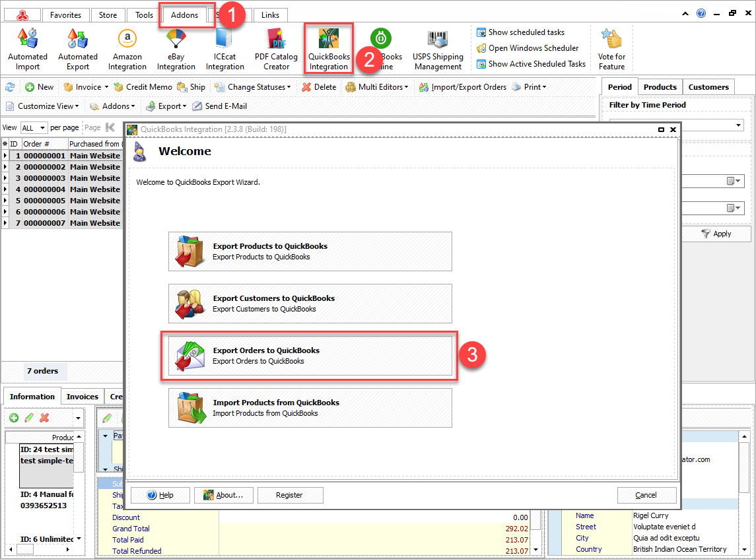
Task: Select the Period filter tab
Action: 619,87
